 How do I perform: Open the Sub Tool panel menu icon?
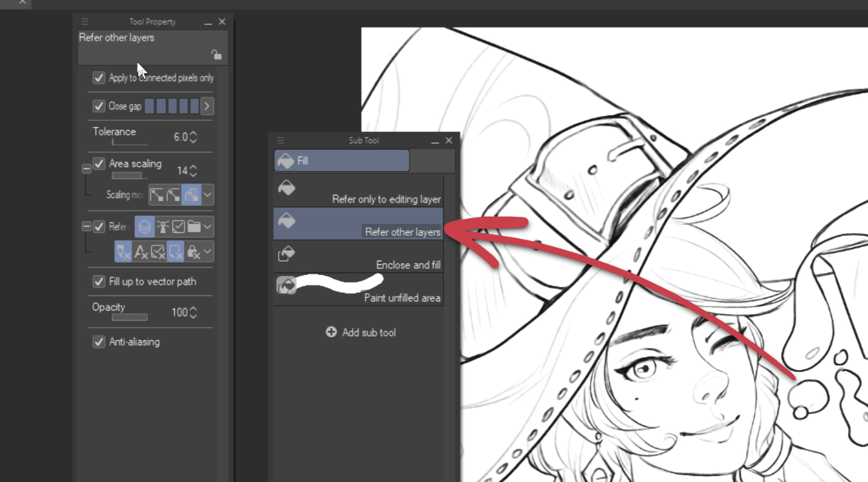[281, 141]
